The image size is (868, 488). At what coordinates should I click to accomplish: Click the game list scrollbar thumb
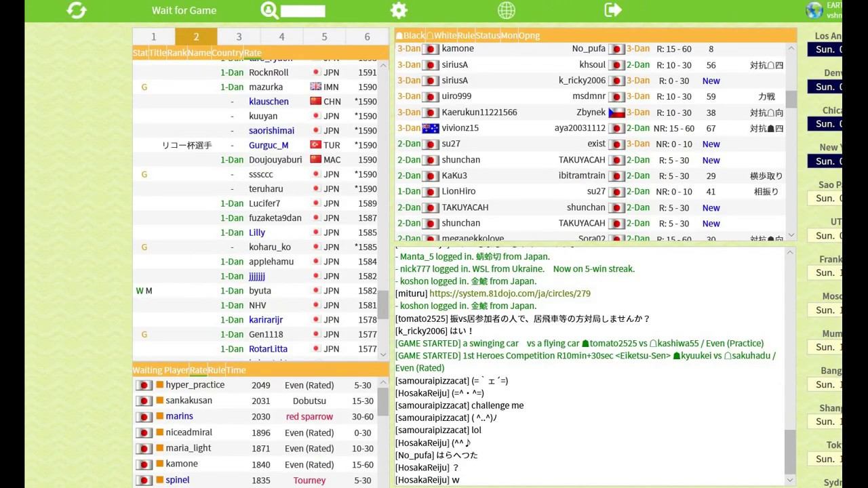point(791,99)
